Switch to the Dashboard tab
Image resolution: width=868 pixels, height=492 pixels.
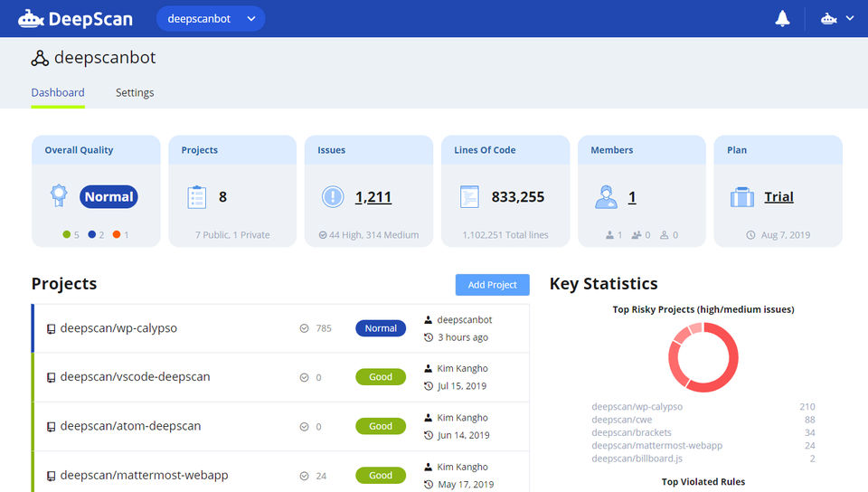click(58, 92)
